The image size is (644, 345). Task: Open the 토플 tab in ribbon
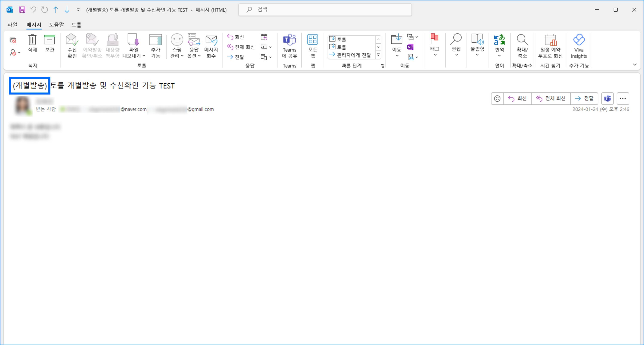tap(77, 25)
